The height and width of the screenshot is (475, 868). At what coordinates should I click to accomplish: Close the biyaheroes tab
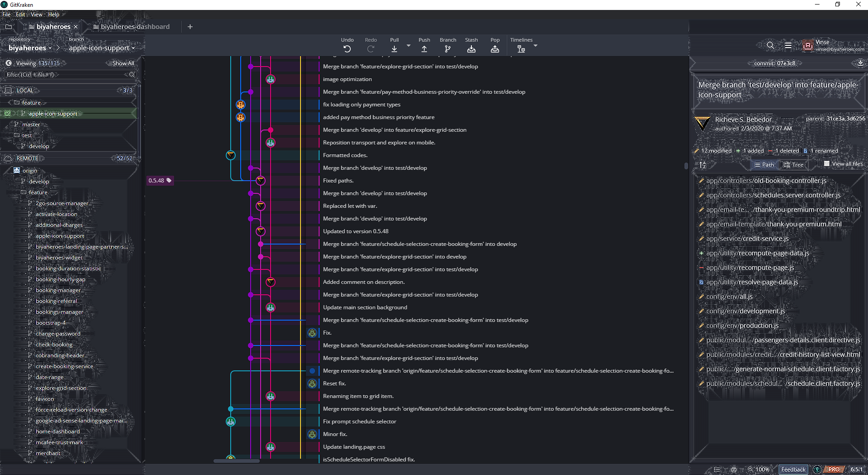click(x=76, y=27)
